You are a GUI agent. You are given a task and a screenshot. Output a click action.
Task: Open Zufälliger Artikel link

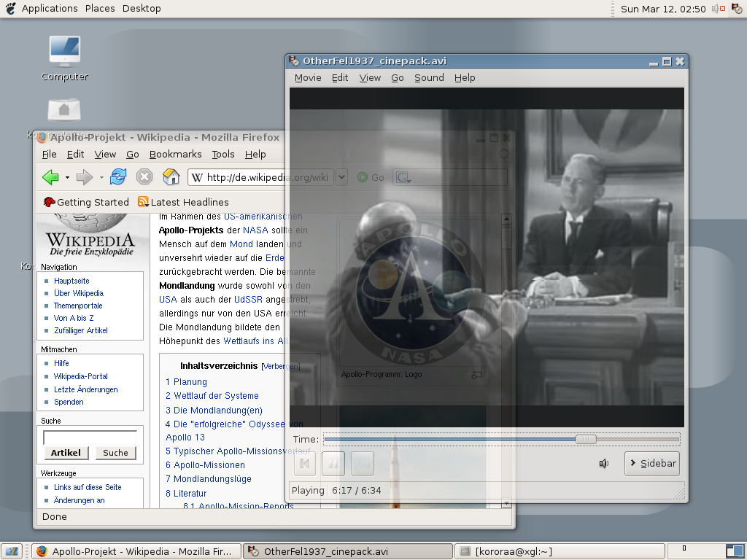tap(80, 330)
